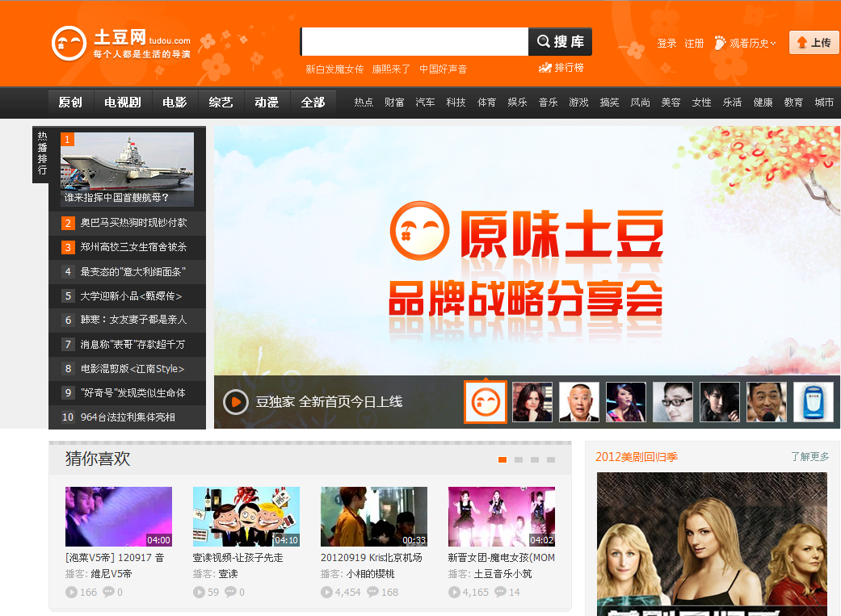Select suggested search 中国好声音
Screen dimensions: 841x616
coord(443,69)
